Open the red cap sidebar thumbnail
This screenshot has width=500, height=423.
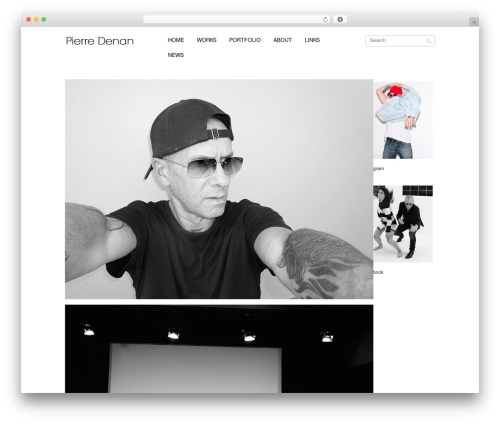click(x=403, y=120)
